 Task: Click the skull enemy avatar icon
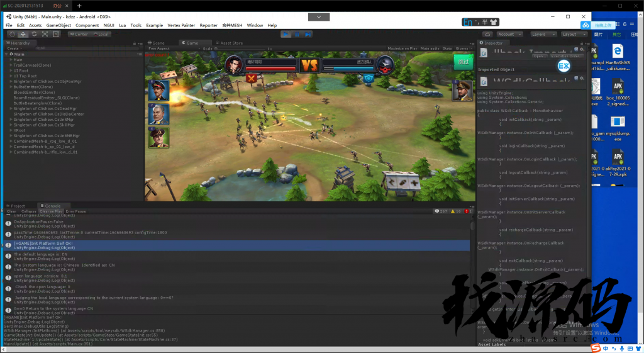(386, 65)
